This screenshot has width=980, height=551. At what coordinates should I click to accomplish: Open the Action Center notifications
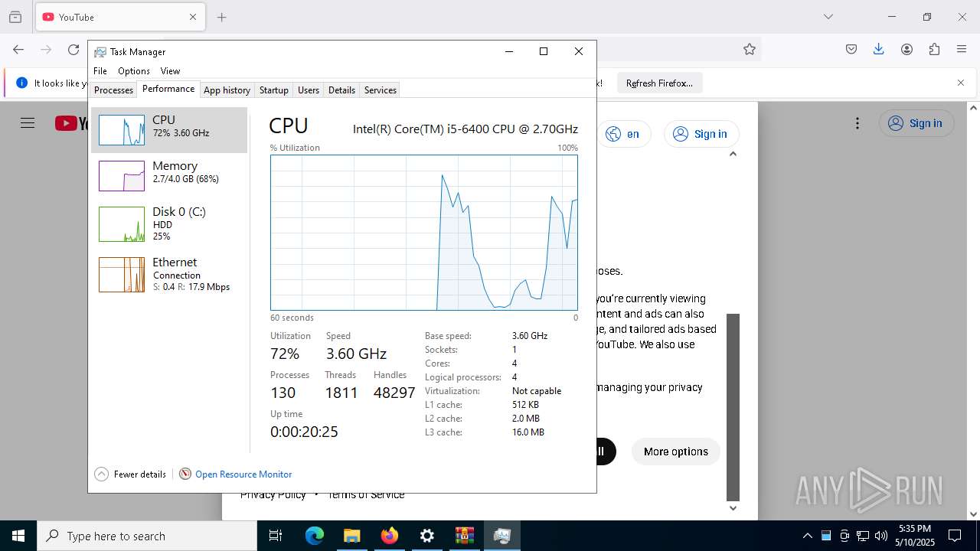coord(955,536)
